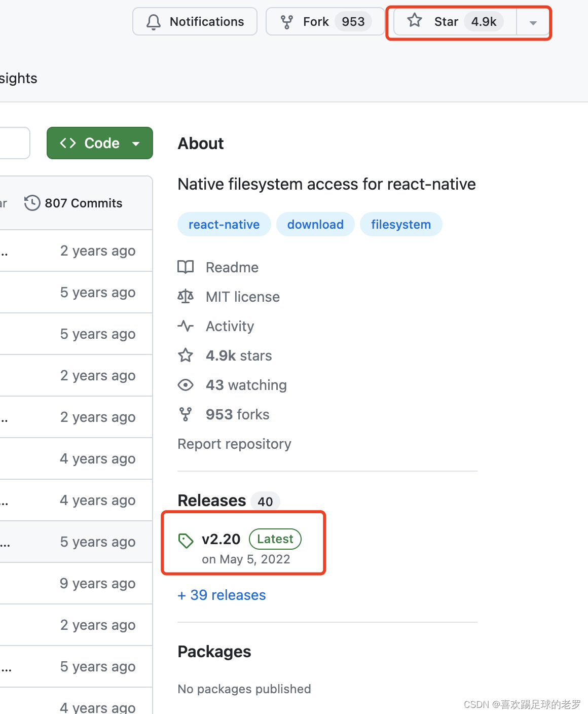Open the v2.20 release
Image resolution: width=588 pixels, height=714 pixels.
point(221,539)
